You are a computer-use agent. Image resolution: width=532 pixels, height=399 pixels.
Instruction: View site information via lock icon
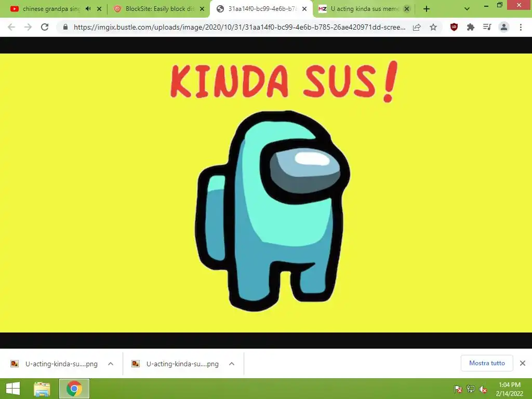(x=65, y=27)
